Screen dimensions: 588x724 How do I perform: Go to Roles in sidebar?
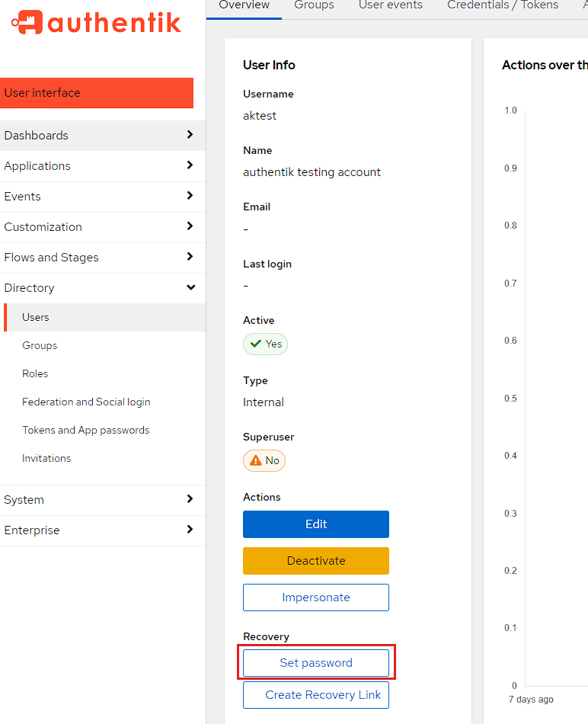click(35, 373)
